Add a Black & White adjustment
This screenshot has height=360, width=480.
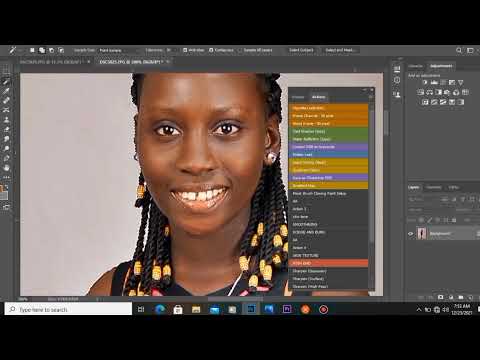(x=439, y=92)
